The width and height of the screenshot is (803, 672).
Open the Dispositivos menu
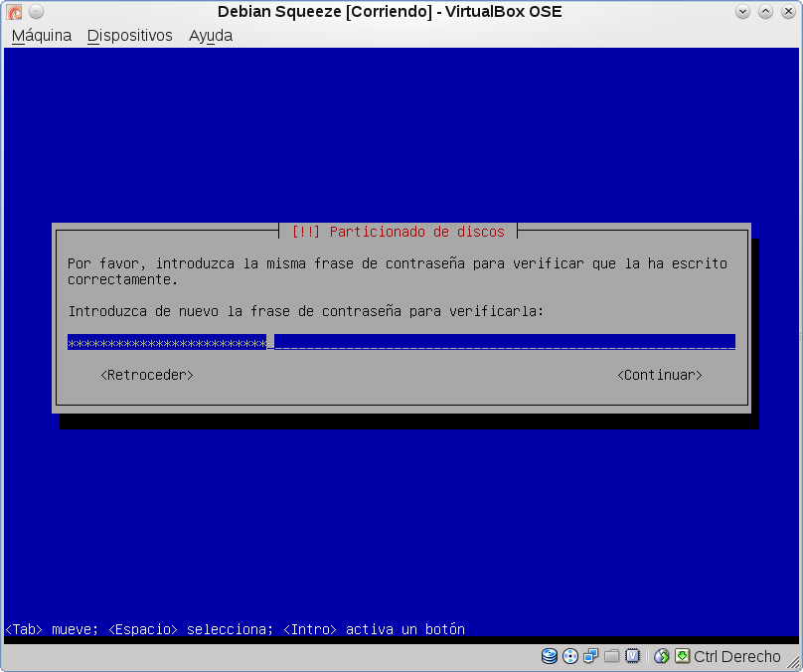(x=129, y=36)
